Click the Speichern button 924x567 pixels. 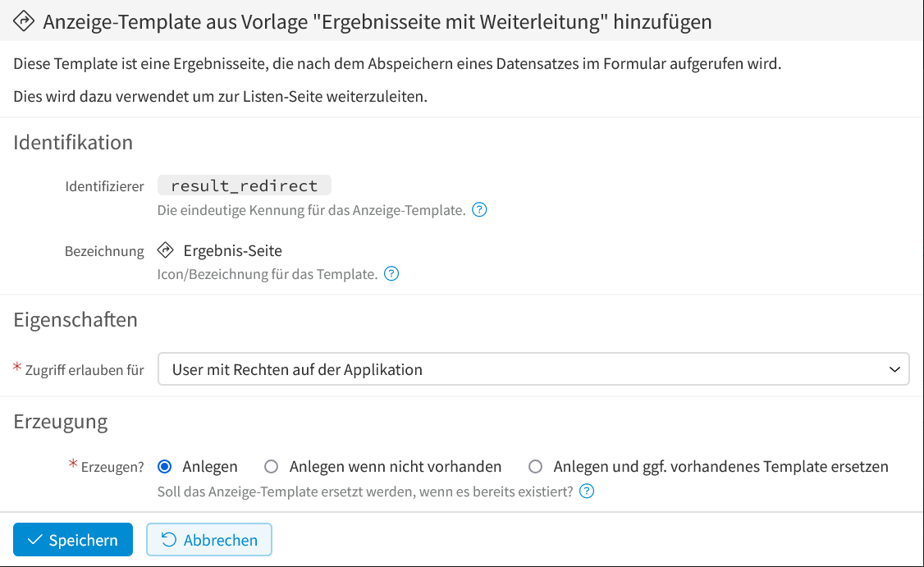pyautogui.click(x=73, y=540)
